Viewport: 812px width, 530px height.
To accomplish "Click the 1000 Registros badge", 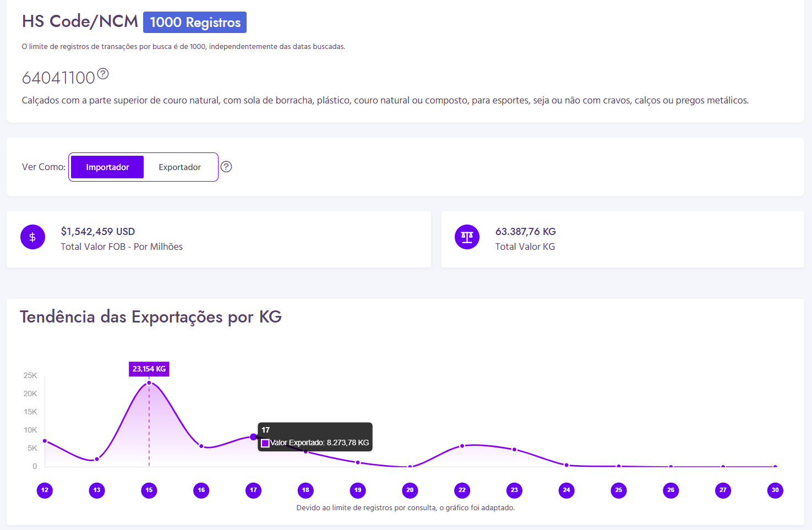I will 195,23.
